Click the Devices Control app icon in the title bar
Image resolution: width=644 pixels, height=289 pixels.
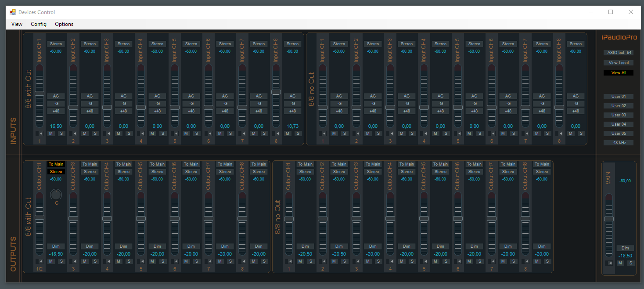tap(13, 12)
